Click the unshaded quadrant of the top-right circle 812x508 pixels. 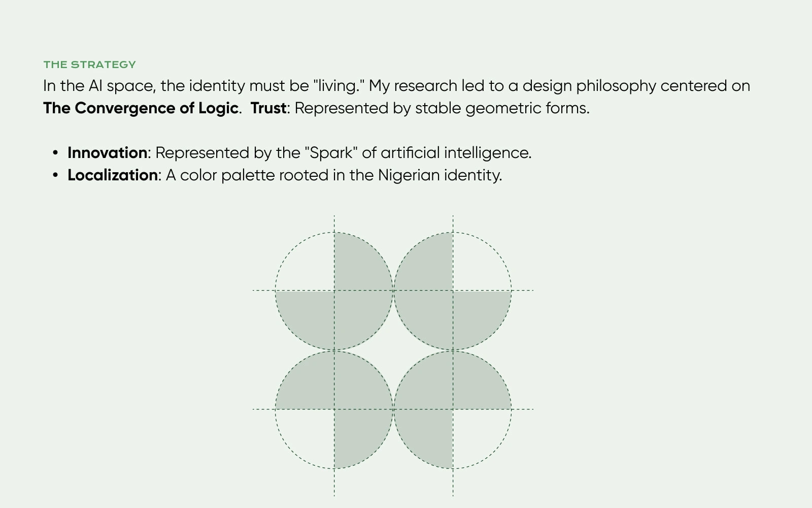(477, 267)
